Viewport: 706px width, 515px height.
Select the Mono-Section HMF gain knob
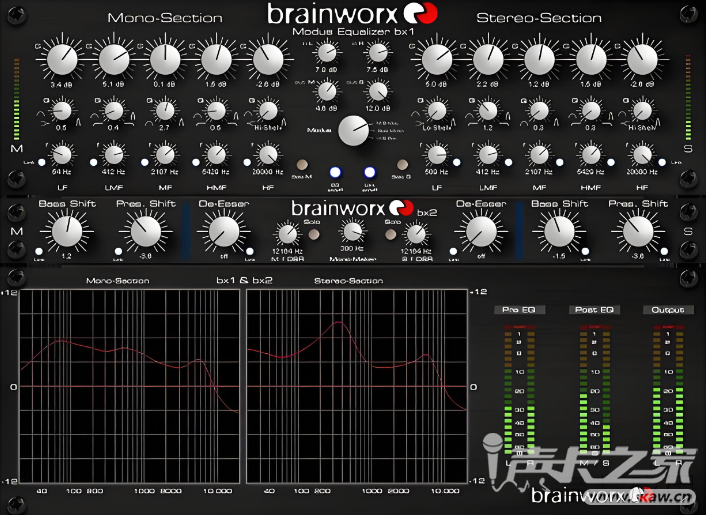coord(217,59)
